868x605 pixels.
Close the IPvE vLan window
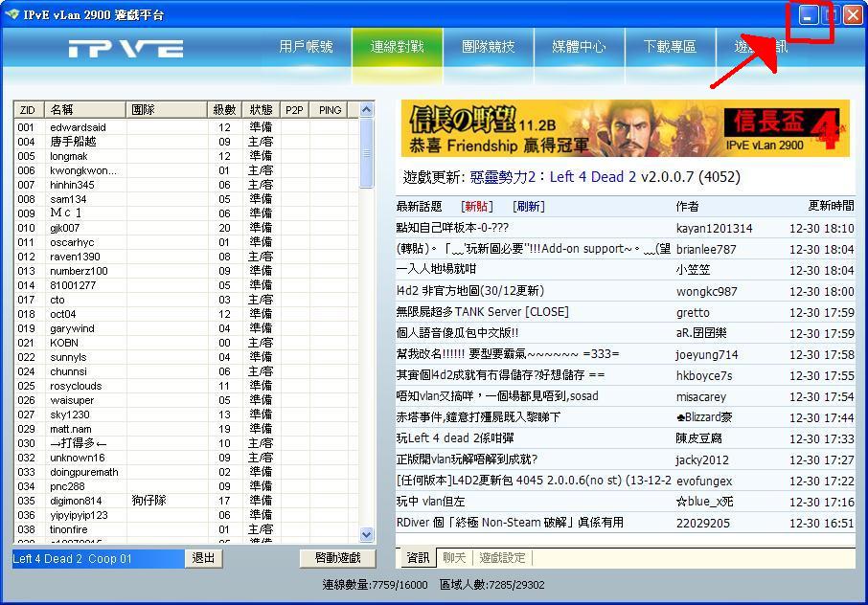coord(853,15)
